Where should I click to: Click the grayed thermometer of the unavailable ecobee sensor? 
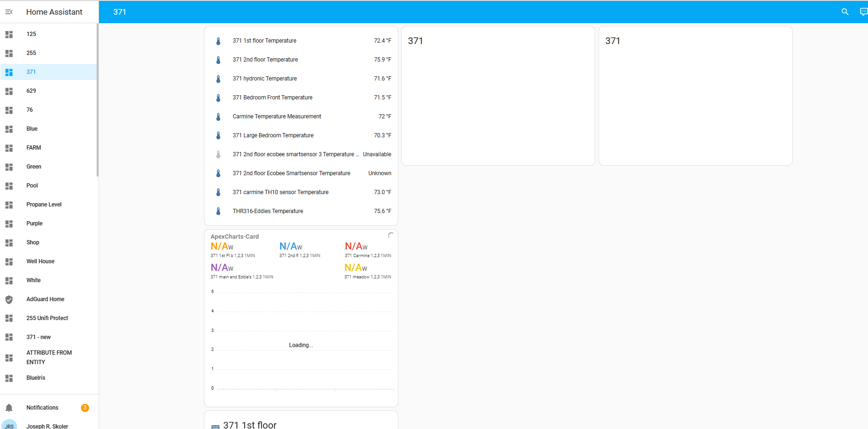218,154
